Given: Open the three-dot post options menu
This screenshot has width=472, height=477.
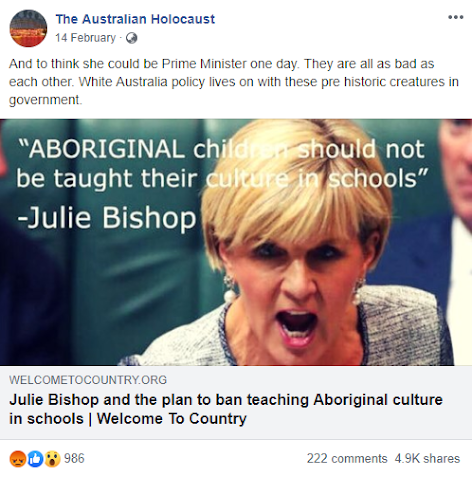Looking at the screenshot, I should pyautogui.click(x=455, y=17).
